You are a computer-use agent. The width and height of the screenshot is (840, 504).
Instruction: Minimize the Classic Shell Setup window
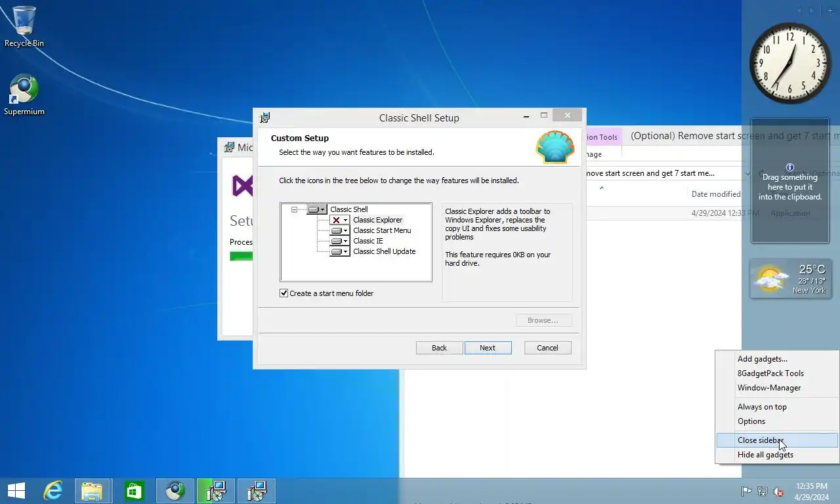pyautogui.click(x=526, y=116)
